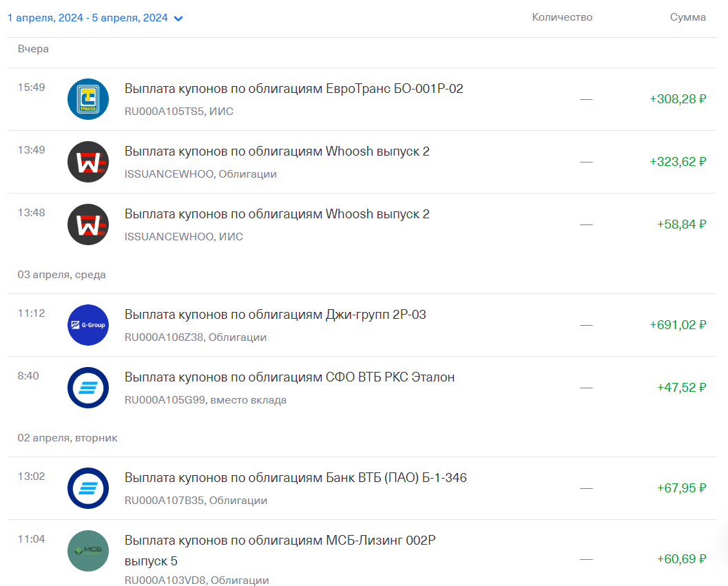Click the text RU000A103VD8, Облигации
This screenshot has width=728, height=586.
point(197,580)
